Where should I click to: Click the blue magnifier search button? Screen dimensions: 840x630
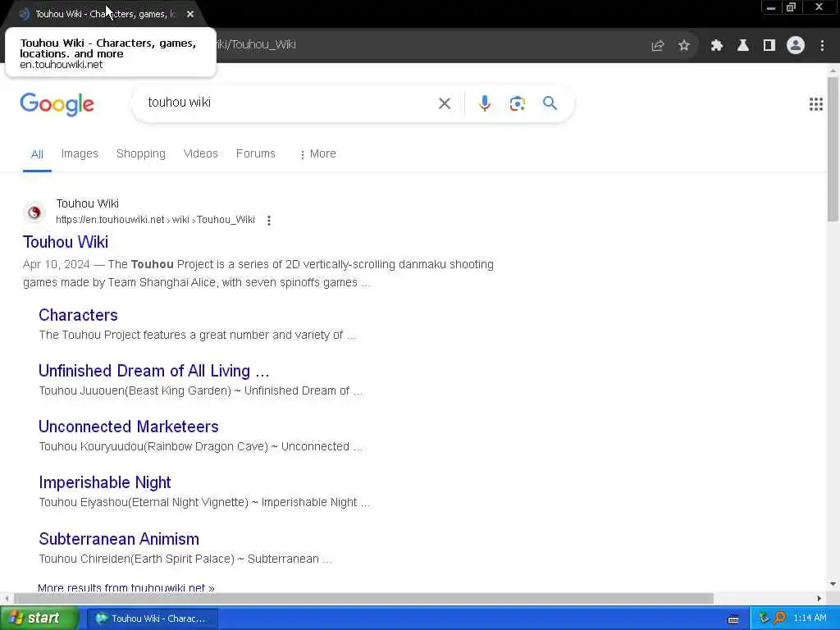550,103
